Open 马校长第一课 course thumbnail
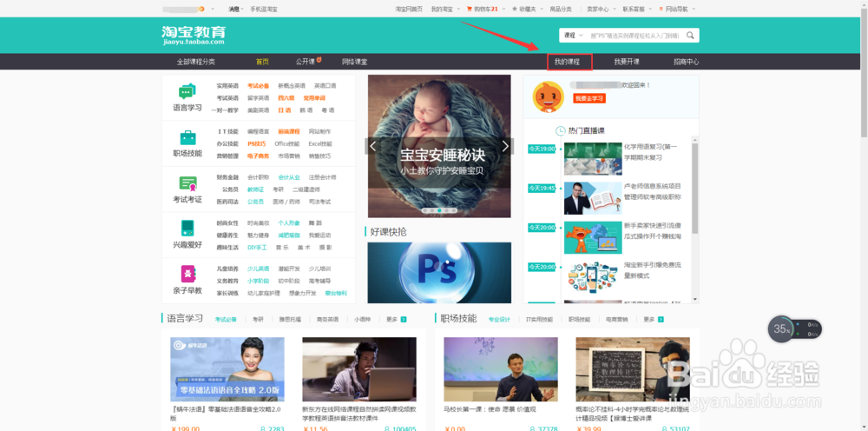Viewport: 868px width, 431px height. 501,369
